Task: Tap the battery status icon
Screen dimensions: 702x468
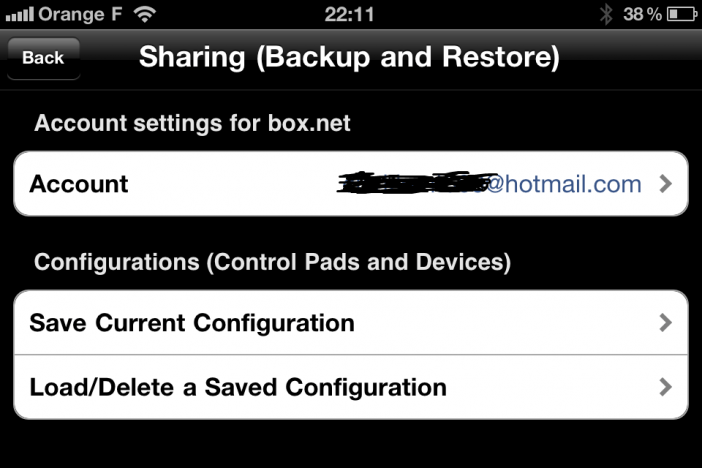Action: click(681, 14)
